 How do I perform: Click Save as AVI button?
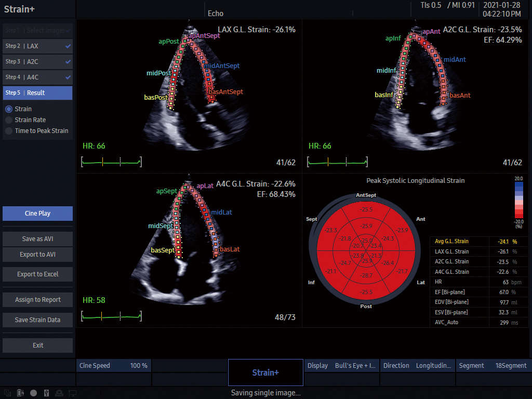coord(37,239)
